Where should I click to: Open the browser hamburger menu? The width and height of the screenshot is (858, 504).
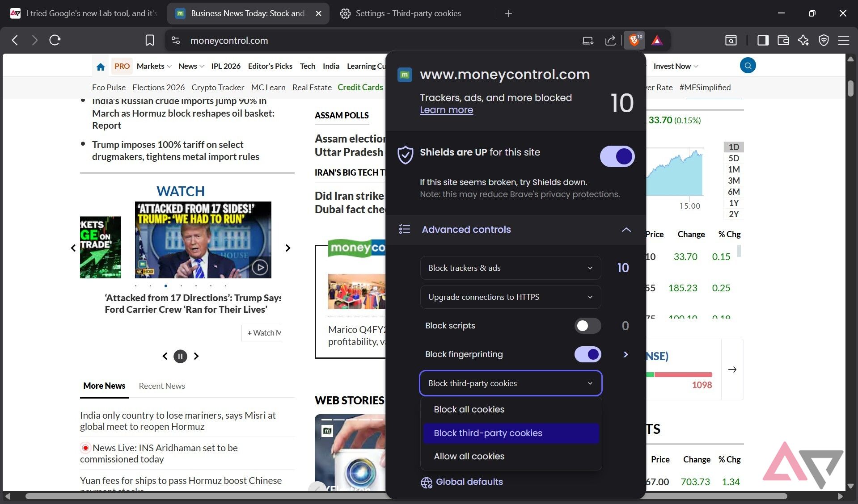pos(844,40)
